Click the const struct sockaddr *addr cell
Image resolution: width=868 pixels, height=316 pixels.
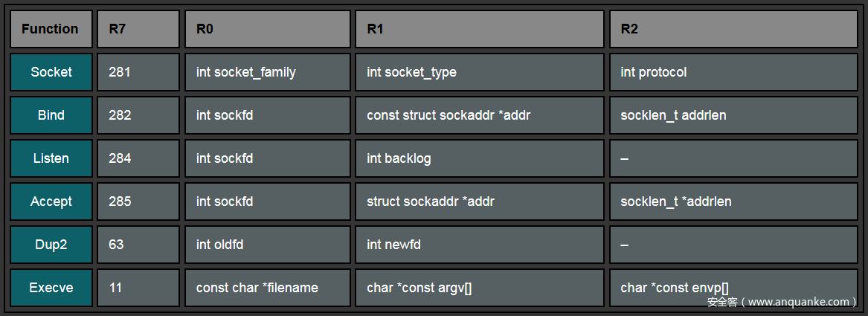[x=480, y=115]
